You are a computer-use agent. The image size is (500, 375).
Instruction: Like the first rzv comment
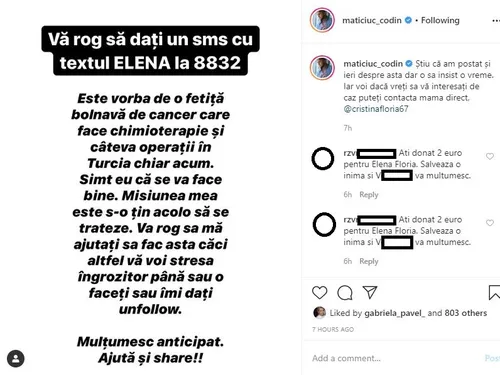(490, 156)
